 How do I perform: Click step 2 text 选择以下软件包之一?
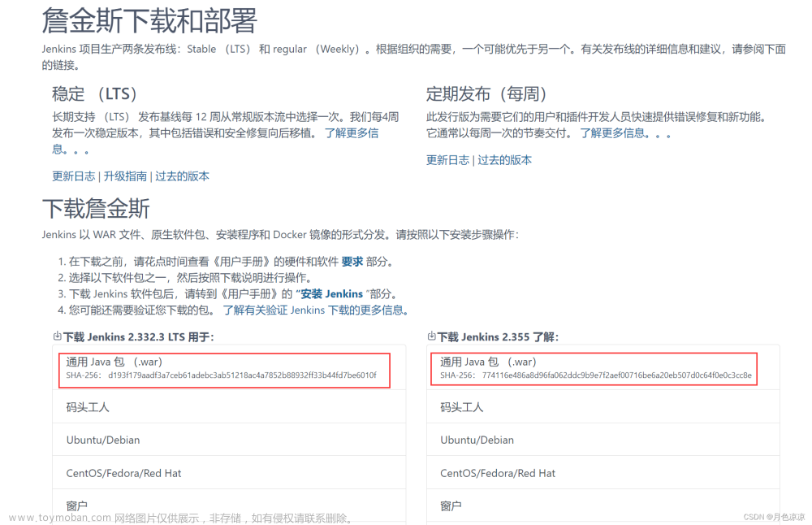(119, 278)
